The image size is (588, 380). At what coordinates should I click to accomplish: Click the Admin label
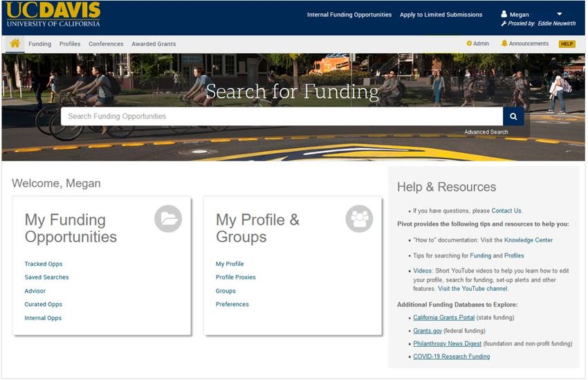(x=482, y=44)
